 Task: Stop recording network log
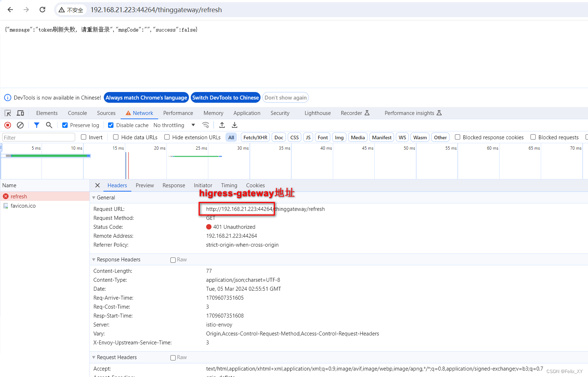pos(8,125)
